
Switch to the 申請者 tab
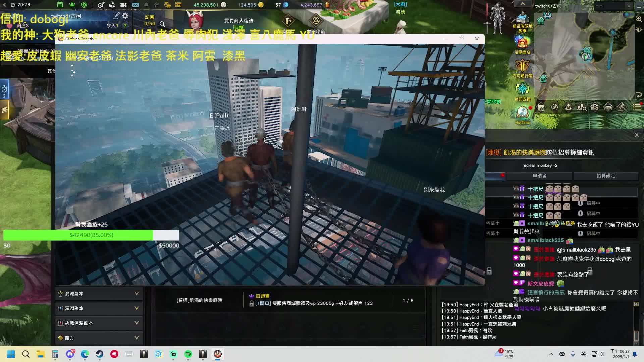(539, 176)
